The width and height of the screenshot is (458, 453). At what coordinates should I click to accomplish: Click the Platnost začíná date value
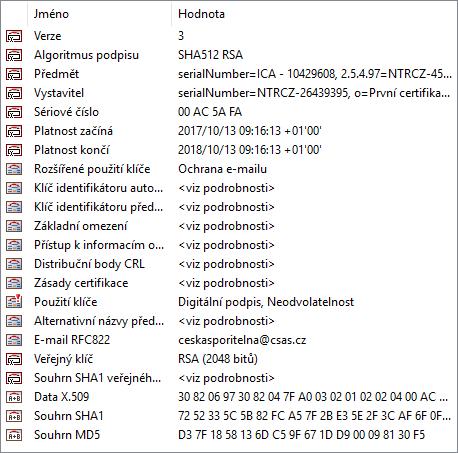tap(249, 131)
